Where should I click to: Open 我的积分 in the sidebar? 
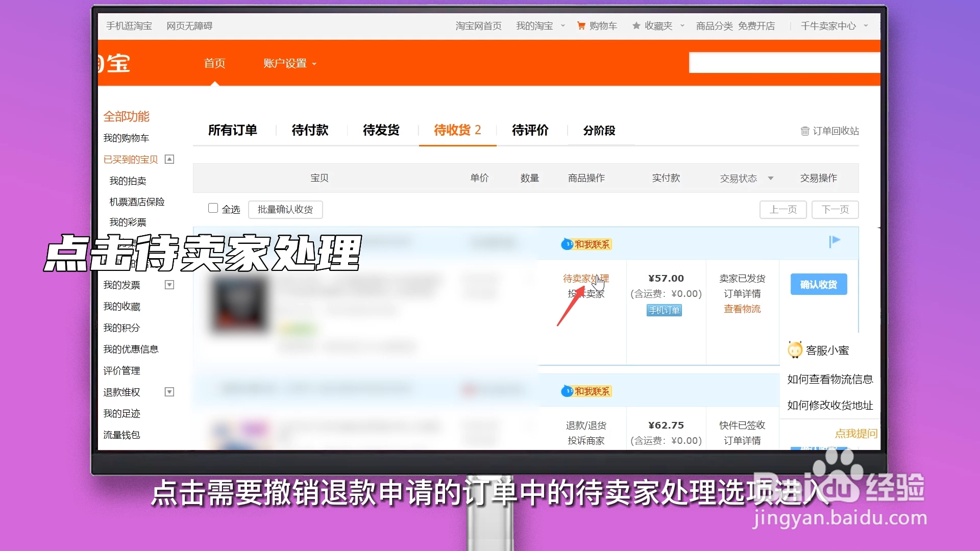click(x=121, y=328)
